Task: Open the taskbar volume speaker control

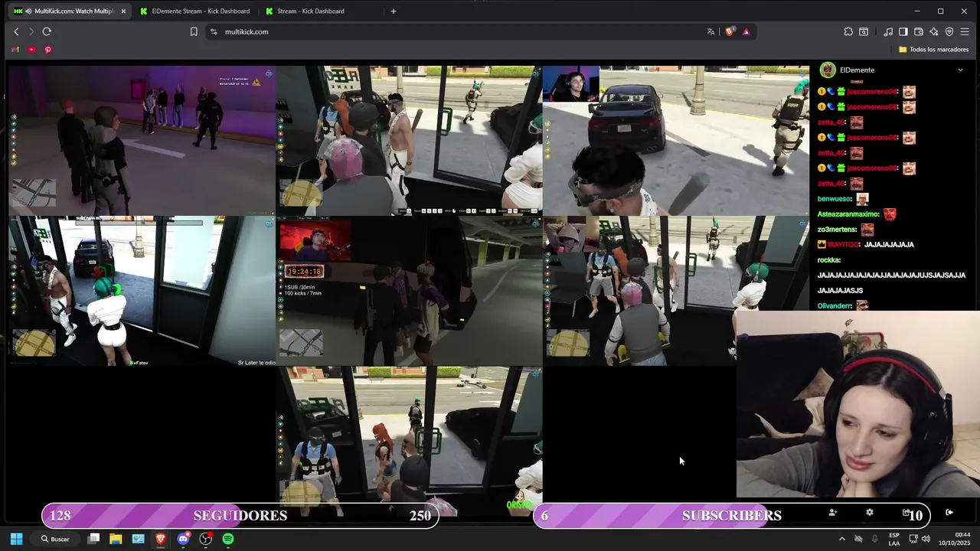Action: pyautogui.click(x=926, y=539)
